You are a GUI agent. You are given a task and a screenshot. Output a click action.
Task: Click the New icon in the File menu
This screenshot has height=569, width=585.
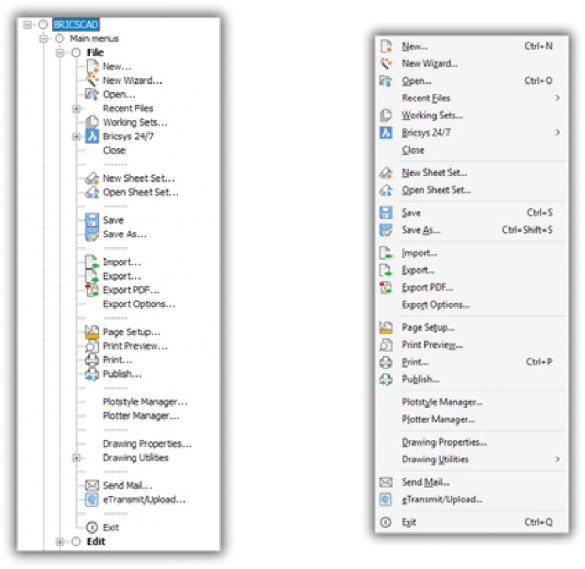pyautogui.click(x=386, y=47)
